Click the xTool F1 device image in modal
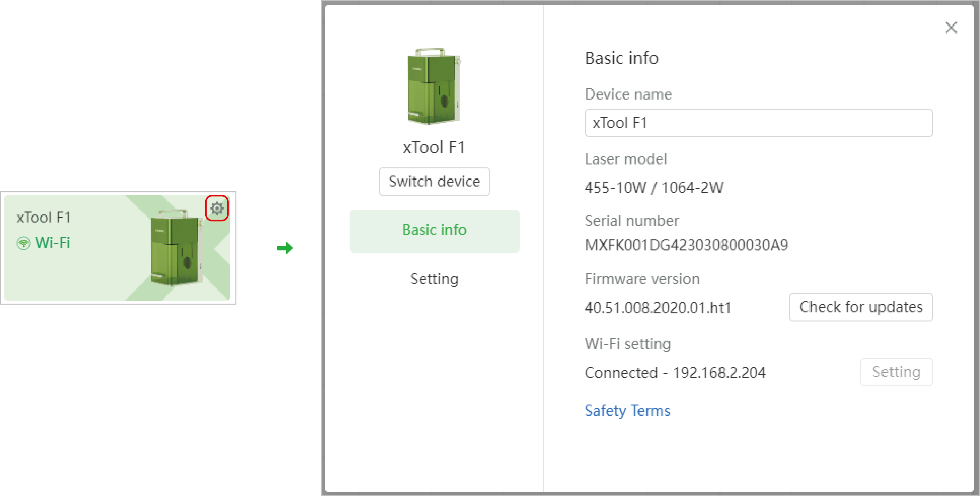The height and width of the screenshot is (496, 980). 434,89
